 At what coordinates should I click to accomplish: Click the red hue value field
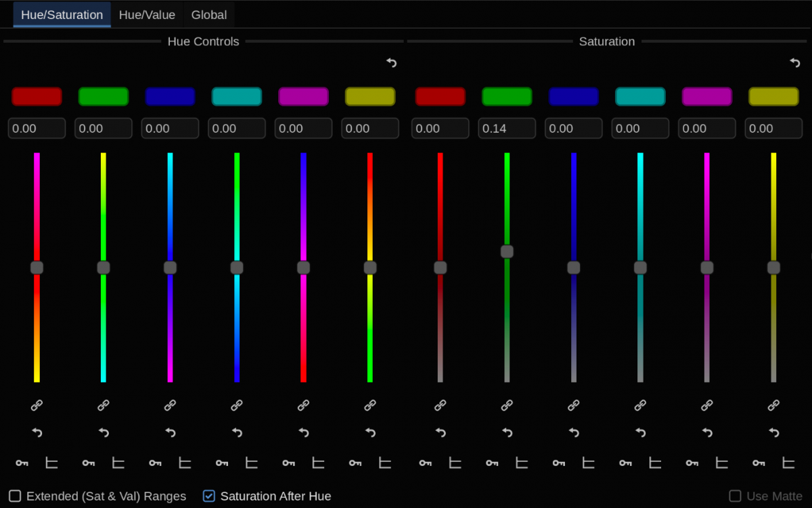click(37, 129)
